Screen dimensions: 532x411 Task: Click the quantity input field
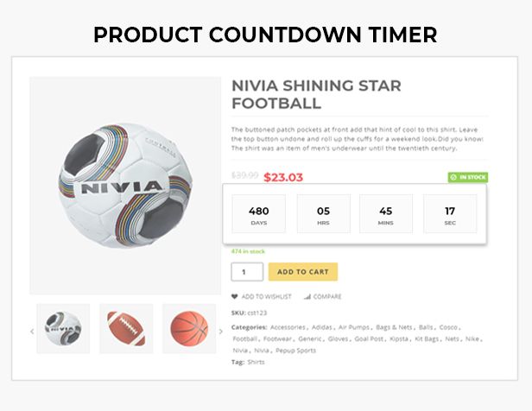pyautogui.click(x=246, y=272)
